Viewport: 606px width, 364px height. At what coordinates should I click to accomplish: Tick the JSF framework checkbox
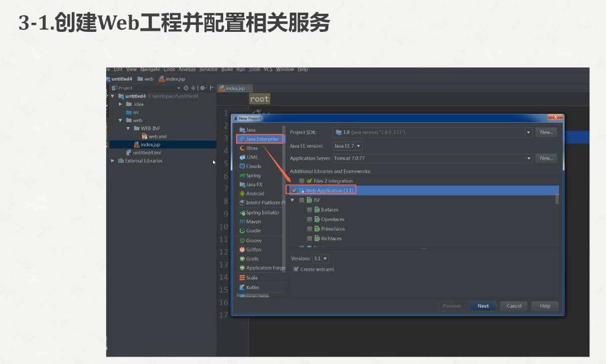(x=301, y=200)
